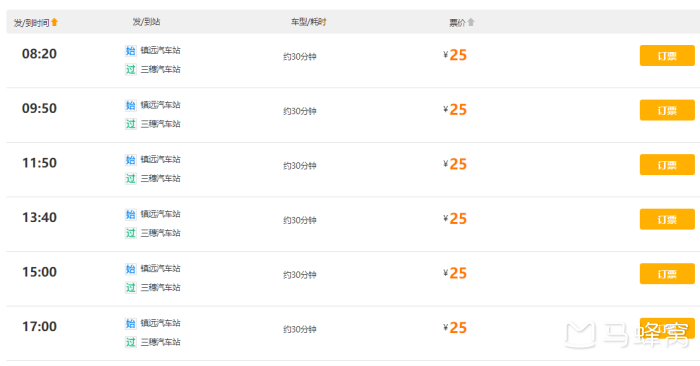This screenshot has height=366, width=700.
Task: Book the 11:50 departure ticket
Action: pos(667,164)
